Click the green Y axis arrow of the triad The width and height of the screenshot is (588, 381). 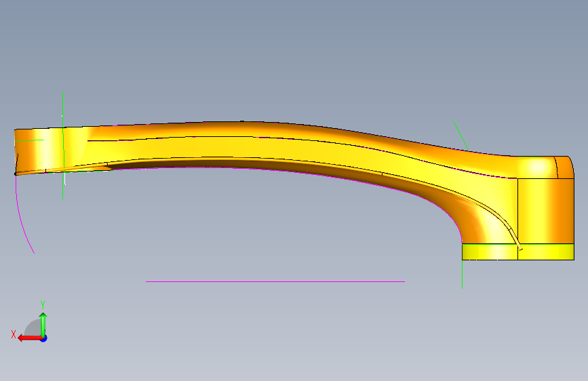point(43,324)
